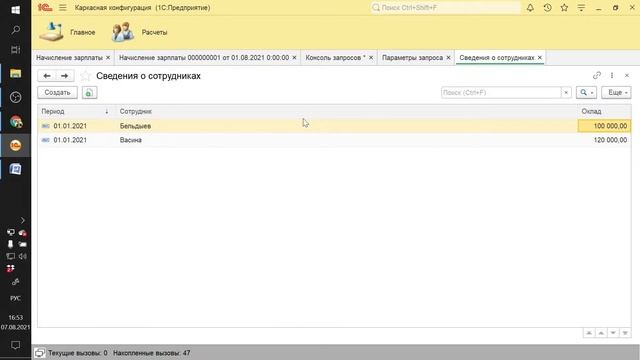Switch to Начисление зарплаты 000000001 tab
This screenshot has height=360, width=640.
coord(204,58)
